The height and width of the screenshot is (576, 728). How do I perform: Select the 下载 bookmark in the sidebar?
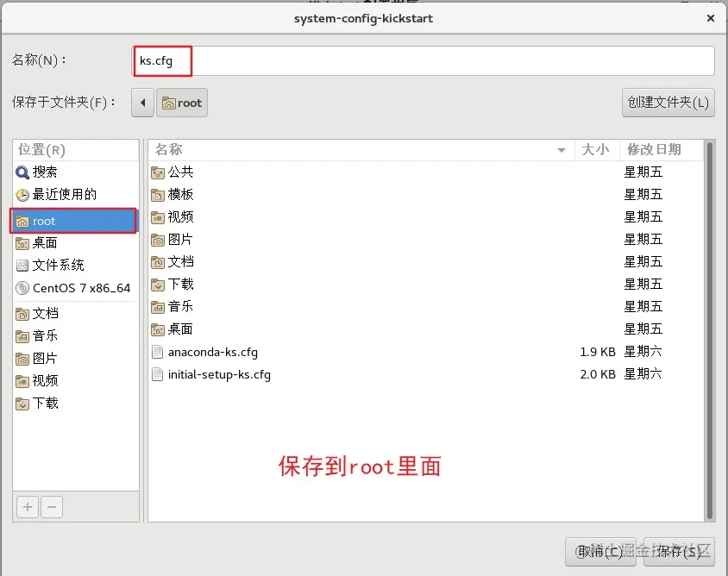point(76,404)
